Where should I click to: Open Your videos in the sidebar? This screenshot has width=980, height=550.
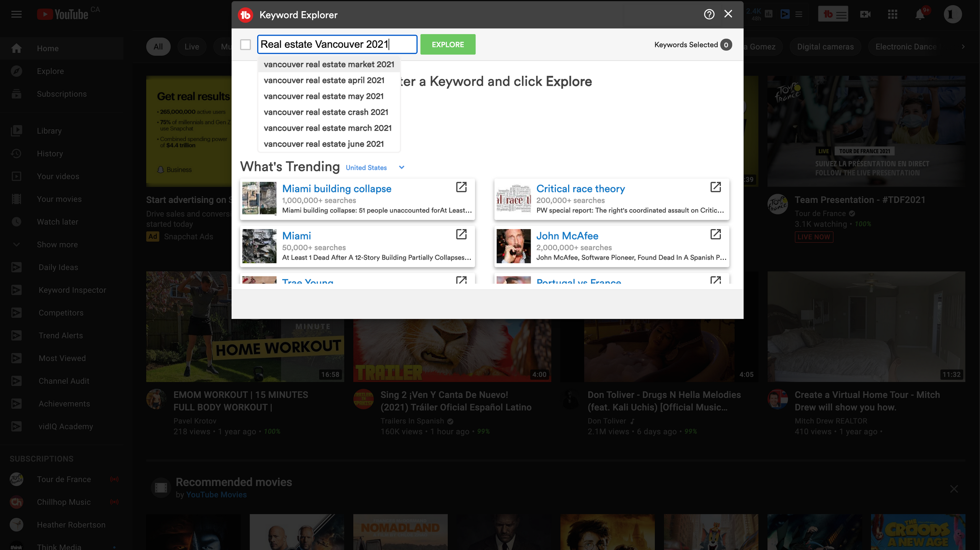62,176
